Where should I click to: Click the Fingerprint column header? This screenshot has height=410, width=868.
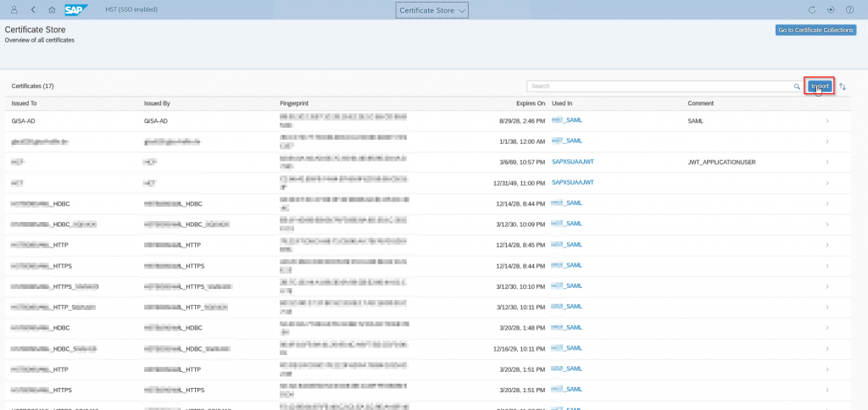[x=294, y=103]
